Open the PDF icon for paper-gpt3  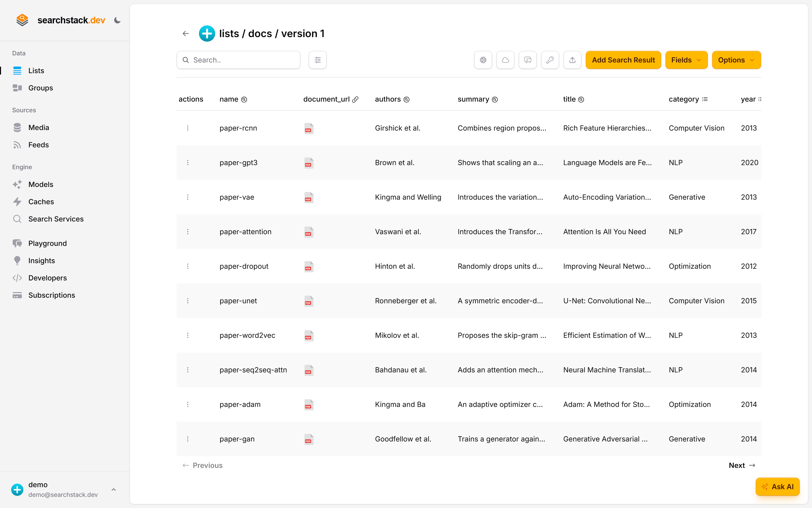coord(309,163)
